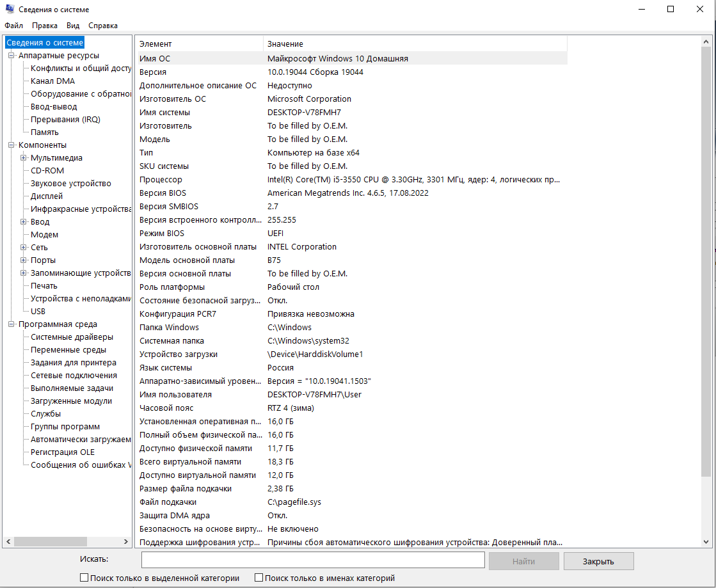Select Службы in the tree
The height and width of the screenshot is (588, 716).
46,414
